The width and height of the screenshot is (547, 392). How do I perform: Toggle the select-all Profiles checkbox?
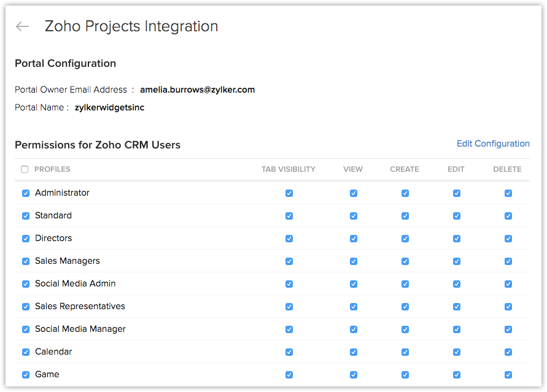[x=25, y=169]
